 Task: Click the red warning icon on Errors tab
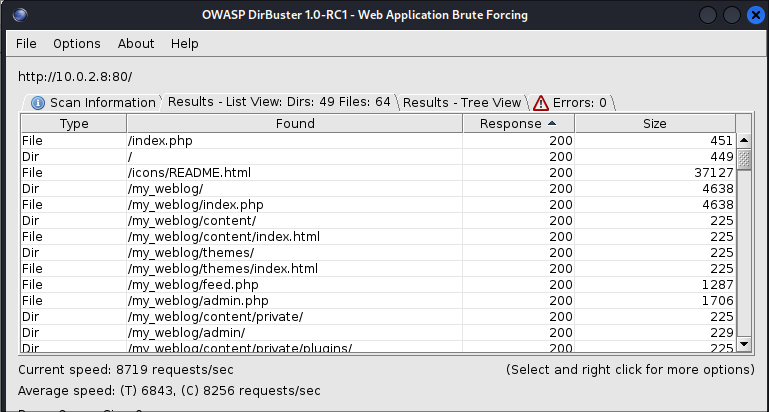click(541, 102)
